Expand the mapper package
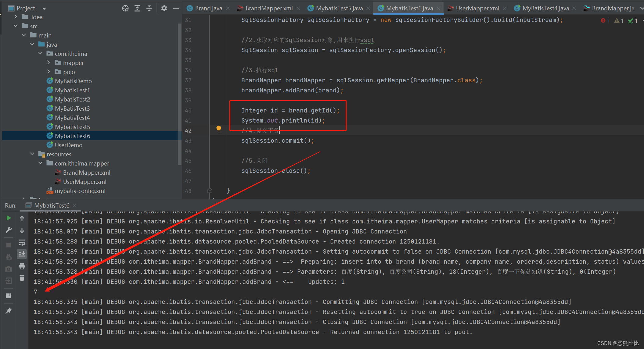Image resolution: width=644 pixels, height=349 pixels. 49,63
